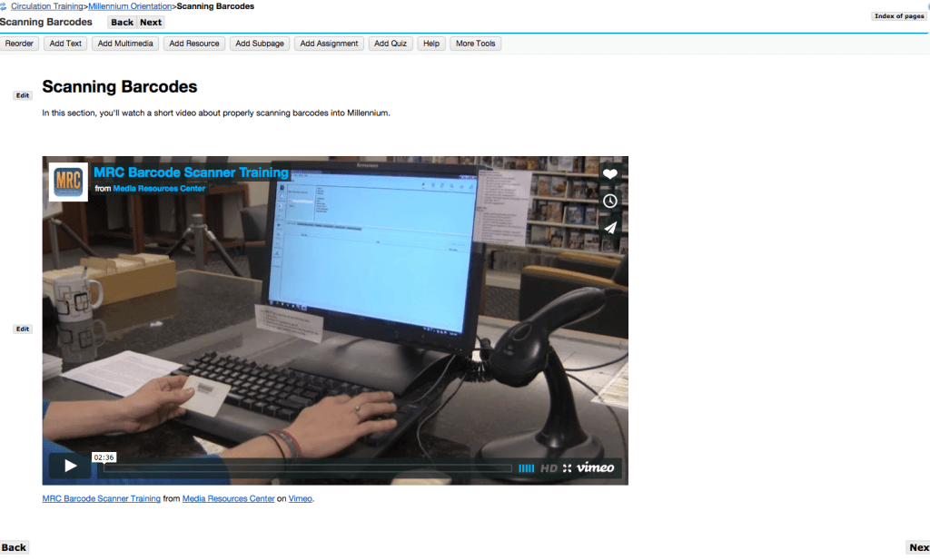The height and width of the screenshot is (560, 930).
Task: Click the Add Multimedia toolbar button
Action: tap(125, 44)
